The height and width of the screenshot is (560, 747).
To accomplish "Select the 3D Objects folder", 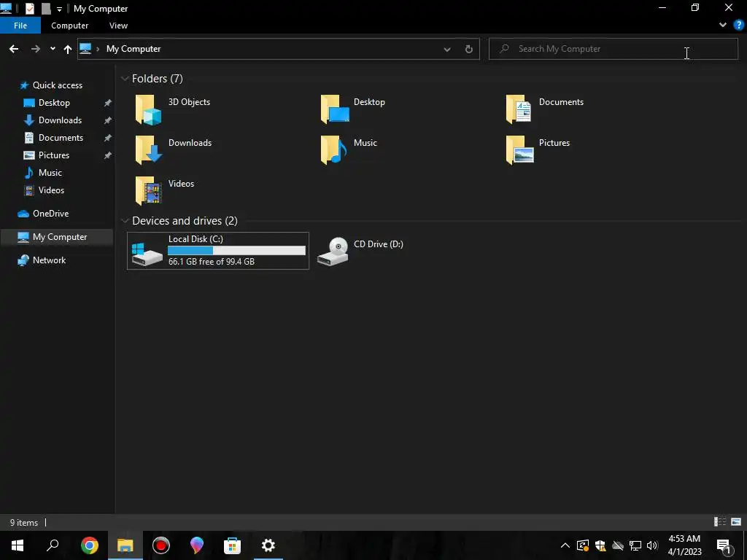I will [x=174, y=109].
